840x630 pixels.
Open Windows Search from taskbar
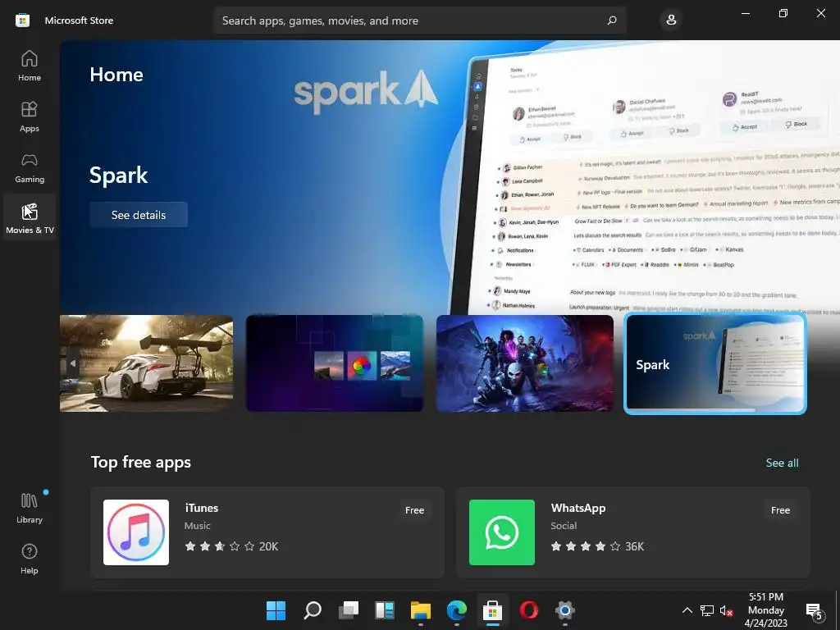[x=313, y=610]
